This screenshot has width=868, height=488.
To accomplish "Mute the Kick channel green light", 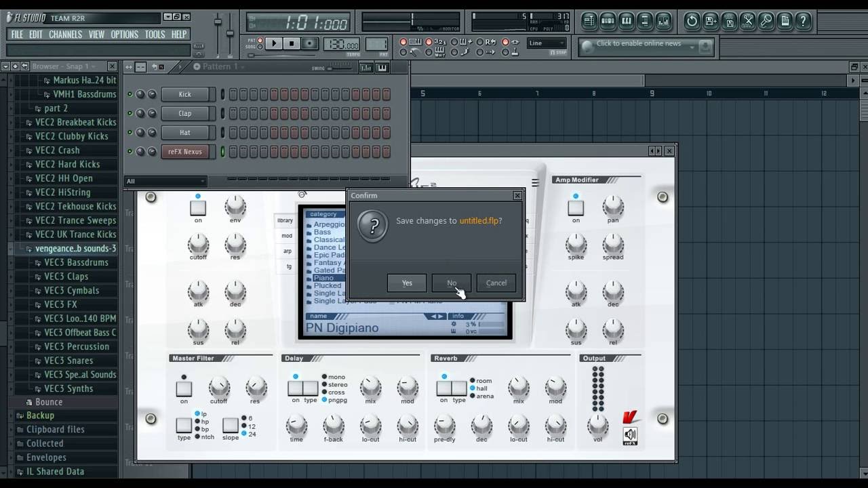I will tap(130, 95).
